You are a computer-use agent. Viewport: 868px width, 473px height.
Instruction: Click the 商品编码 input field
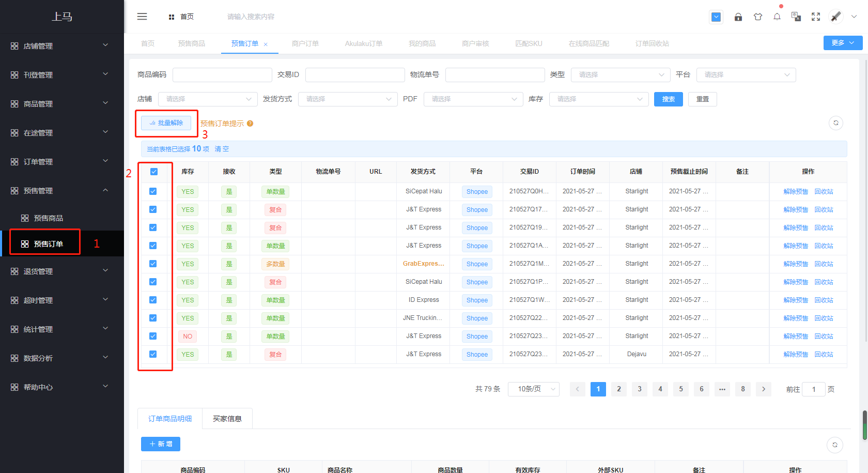pos(222,75)
